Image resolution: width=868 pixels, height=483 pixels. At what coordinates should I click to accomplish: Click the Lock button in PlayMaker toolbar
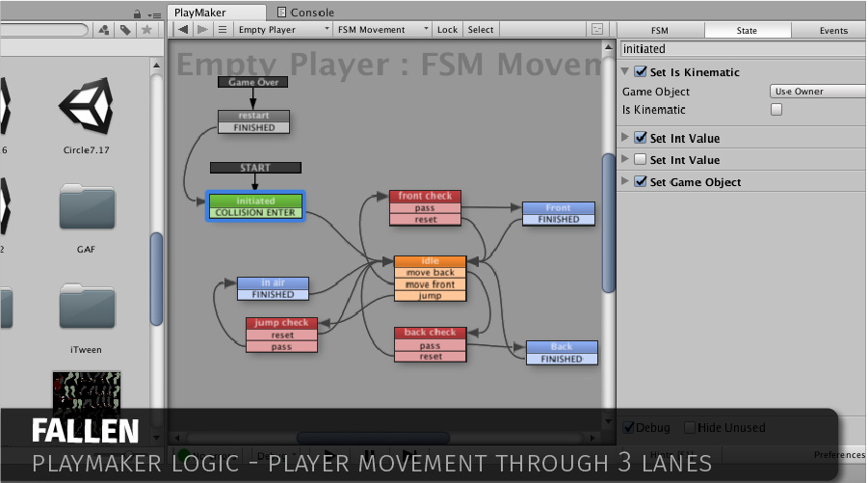tap(447, 30)
